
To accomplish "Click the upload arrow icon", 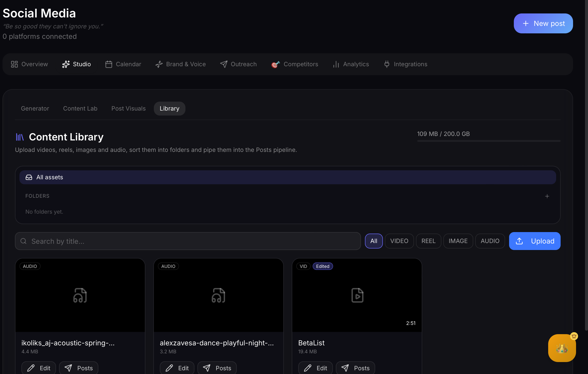I will coord(519,241).
